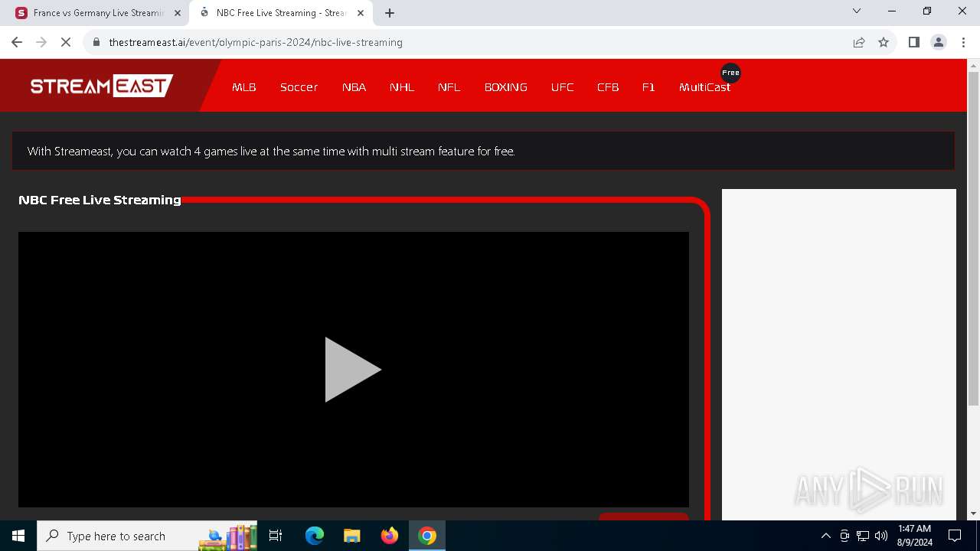
Task: Open the tab search dropdown
Action: click(x=857, y=11)
